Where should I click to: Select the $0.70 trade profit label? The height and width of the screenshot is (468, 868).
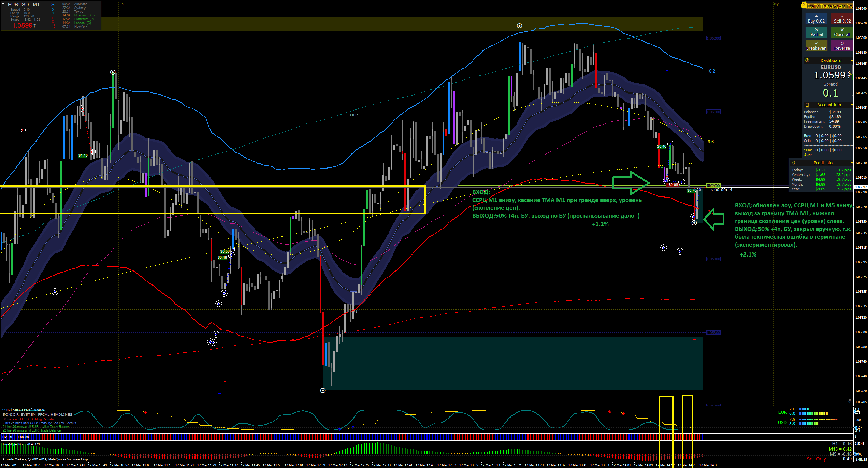click(x=692, y=191)
